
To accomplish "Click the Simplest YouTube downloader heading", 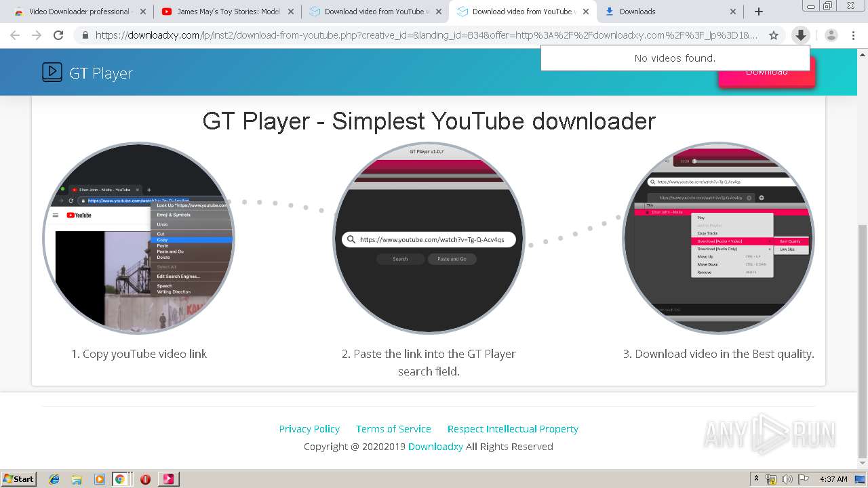I will [x=429, y=121].
